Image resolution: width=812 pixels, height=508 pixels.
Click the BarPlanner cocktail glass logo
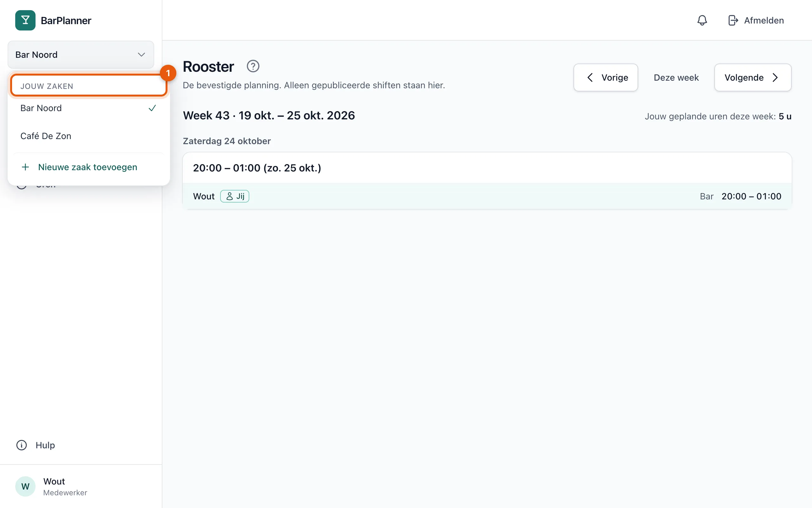point(25,20)
